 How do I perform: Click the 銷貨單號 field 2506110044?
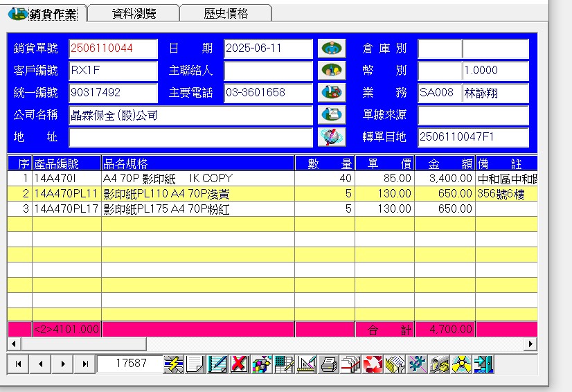(x=114, y=49)
